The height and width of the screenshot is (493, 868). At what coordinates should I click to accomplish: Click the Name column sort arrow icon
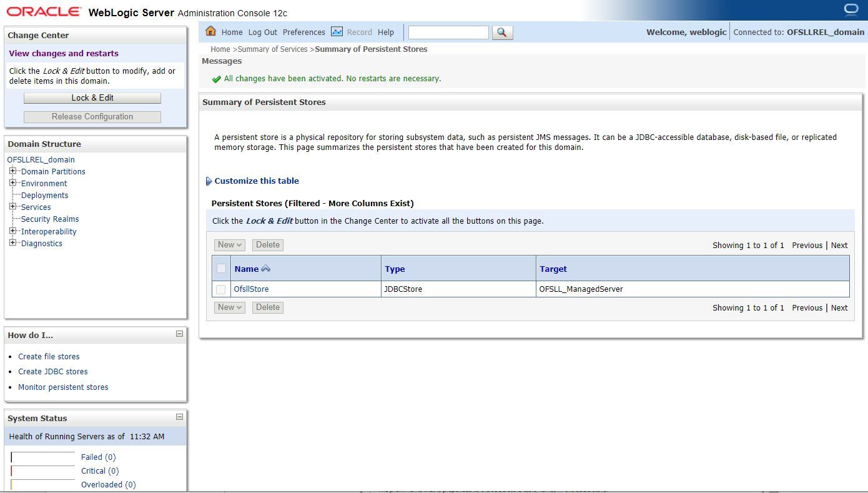(x=266, y=269)
